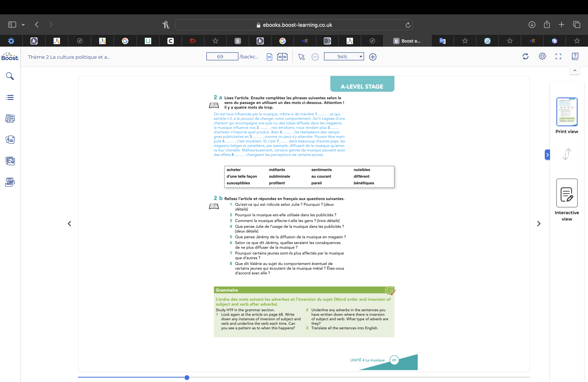
Task: Open the notes panel icon in sidebar
Action: [x=10, y=119]
